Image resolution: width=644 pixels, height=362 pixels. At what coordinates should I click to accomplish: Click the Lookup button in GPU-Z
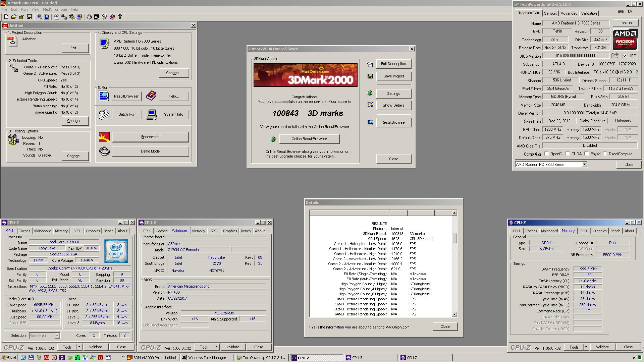(x=626, y=23)
